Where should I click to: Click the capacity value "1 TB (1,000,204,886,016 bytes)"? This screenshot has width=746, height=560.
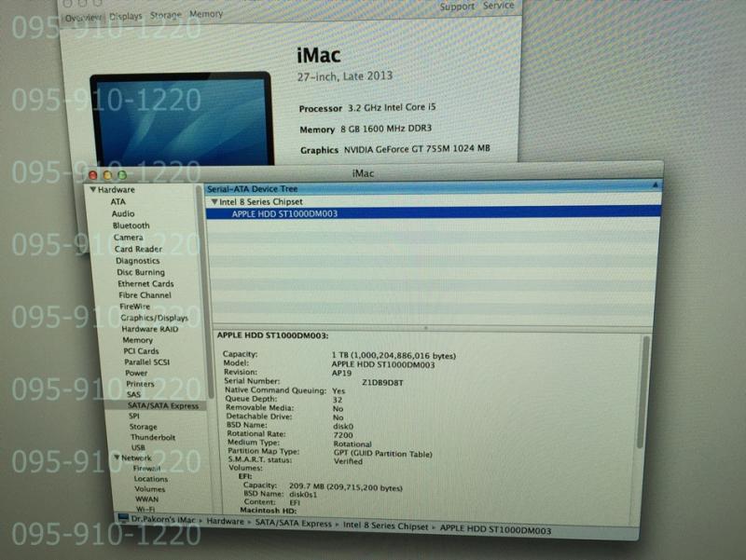[x=394, y=356]
